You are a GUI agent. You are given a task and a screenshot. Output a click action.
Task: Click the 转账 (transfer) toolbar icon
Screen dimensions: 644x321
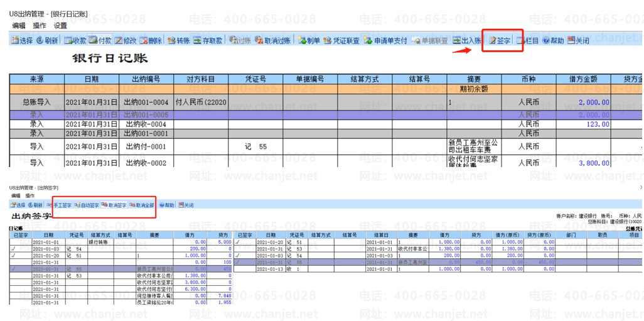(x=178, y=41)
